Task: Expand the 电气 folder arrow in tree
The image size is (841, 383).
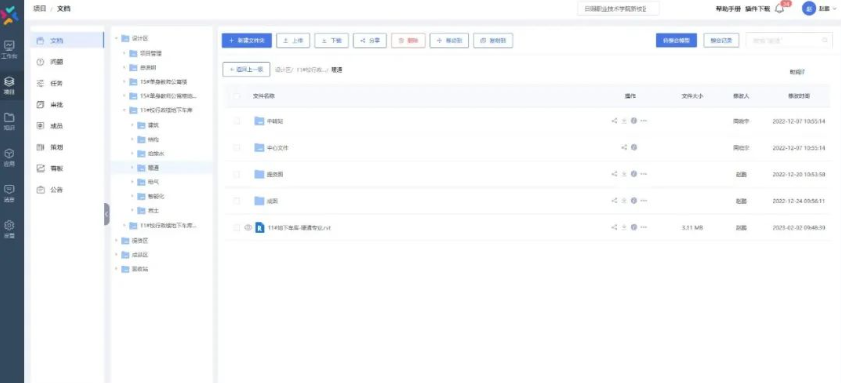Action: pyautogui.click(x=132, y=182)
